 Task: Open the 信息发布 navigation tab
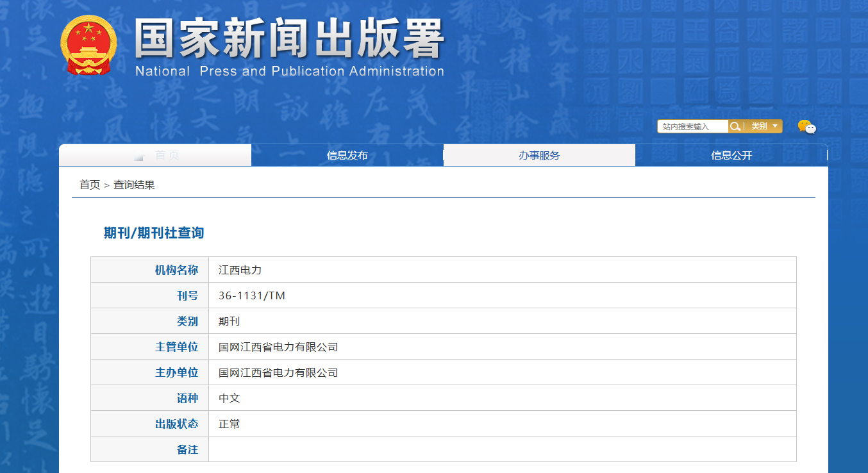pyautogui.click(x=347, y=156)
